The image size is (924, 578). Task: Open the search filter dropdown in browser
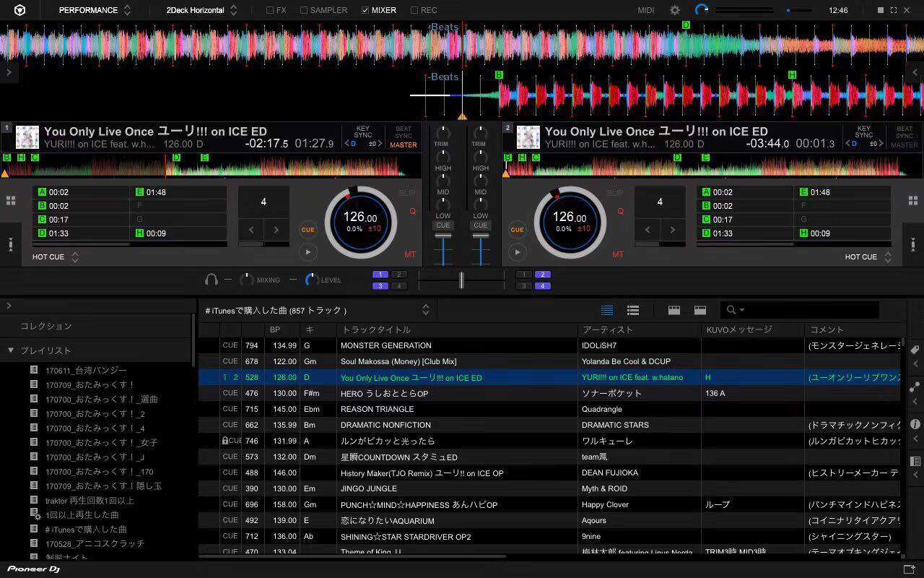point(744,310)
